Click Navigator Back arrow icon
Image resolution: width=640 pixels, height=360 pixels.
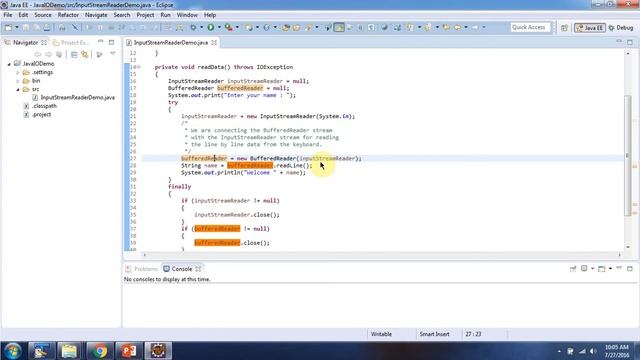pos(38,54)
